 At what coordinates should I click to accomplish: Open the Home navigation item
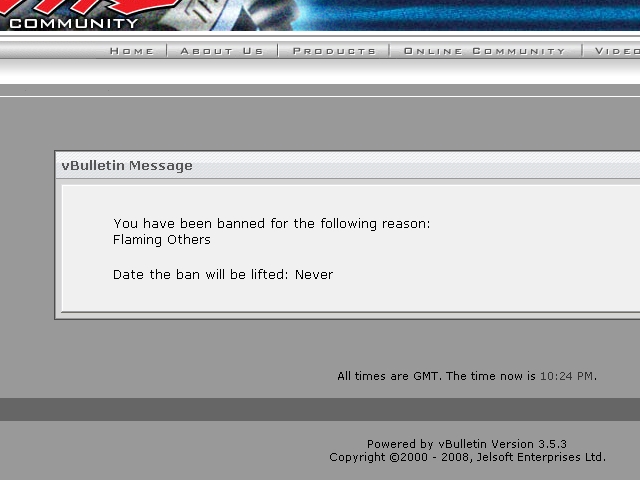coord(131,51)
